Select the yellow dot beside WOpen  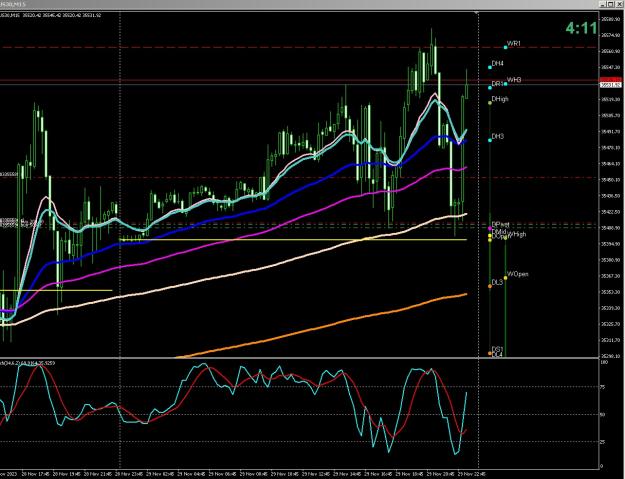coord(505,278)
